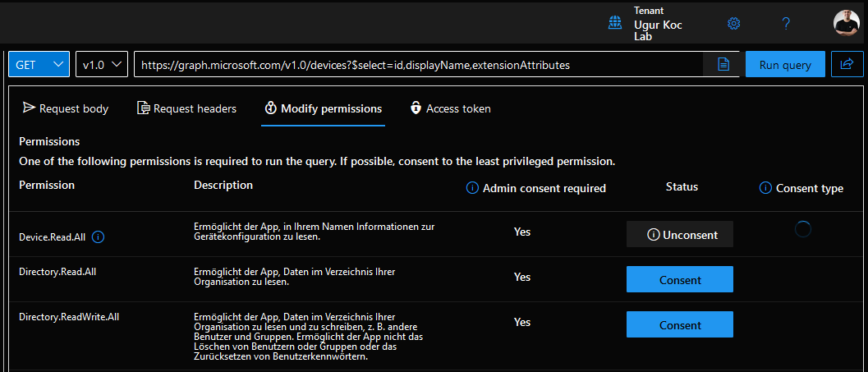Click into the query URL input field
Viewport: 868px width, 372px height.
[x=419, y=65]
